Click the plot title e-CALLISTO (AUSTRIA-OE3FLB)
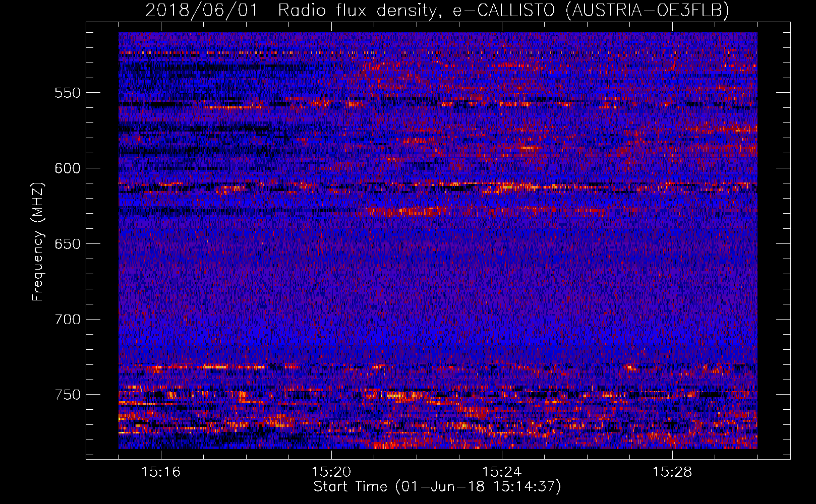Viewport: 816px width, 504px height. point(591,10)
